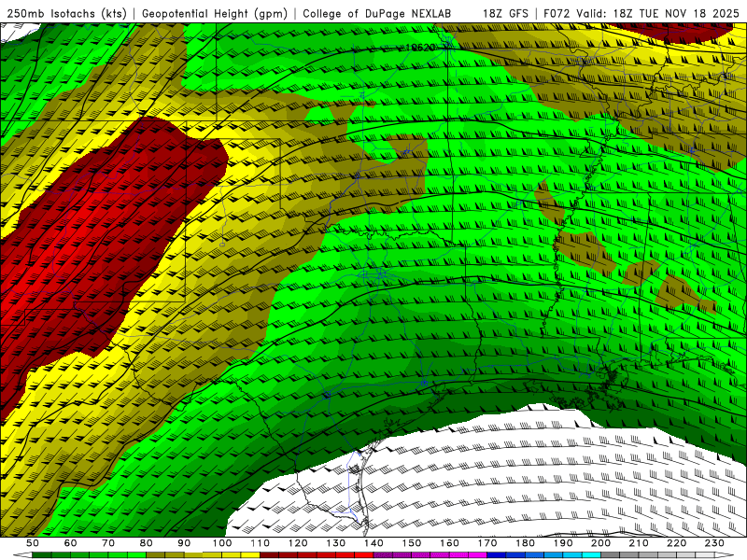Click the '80' legend value
The height and width of the screenshot is (560, 747).
point(146,543)
